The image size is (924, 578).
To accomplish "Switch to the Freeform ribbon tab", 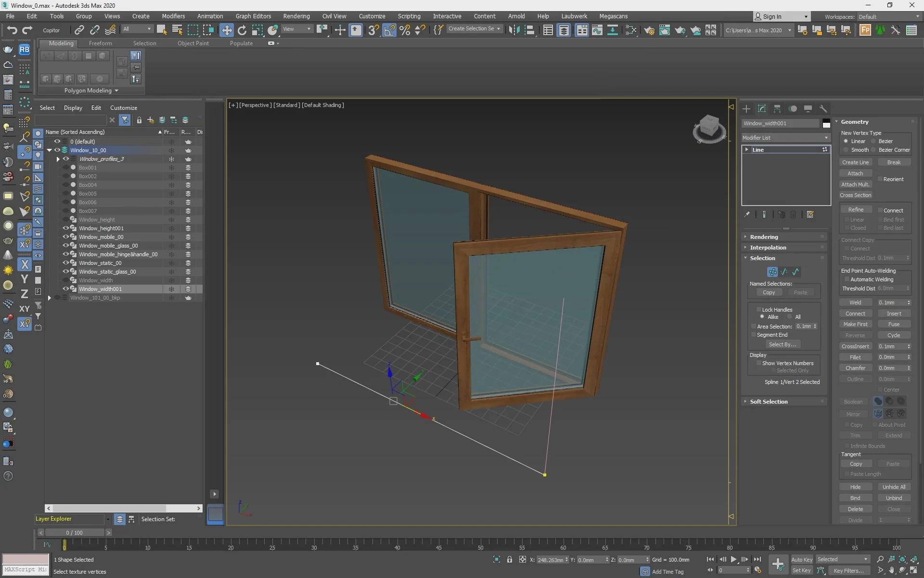I will [x=100, y=43].
